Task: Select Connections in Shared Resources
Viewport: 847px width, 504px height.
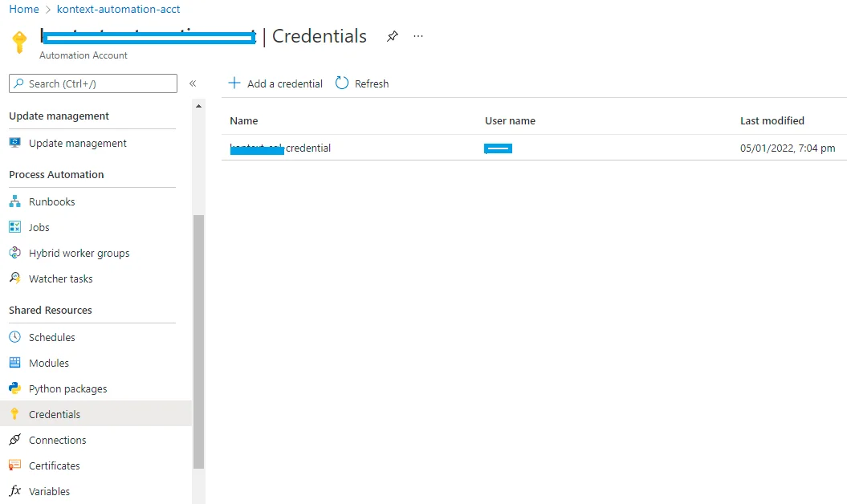Action: click(57, 440)
